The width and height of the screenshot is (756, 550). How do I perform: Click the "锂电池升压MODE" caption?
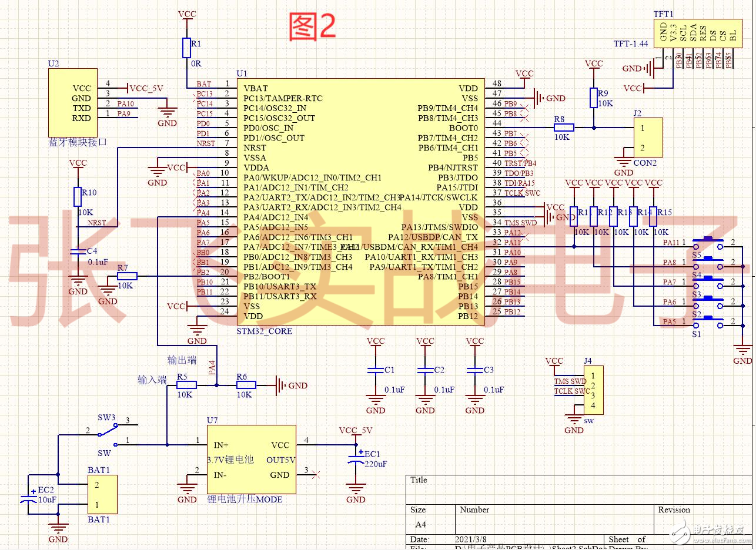click(x=245, y=499)
